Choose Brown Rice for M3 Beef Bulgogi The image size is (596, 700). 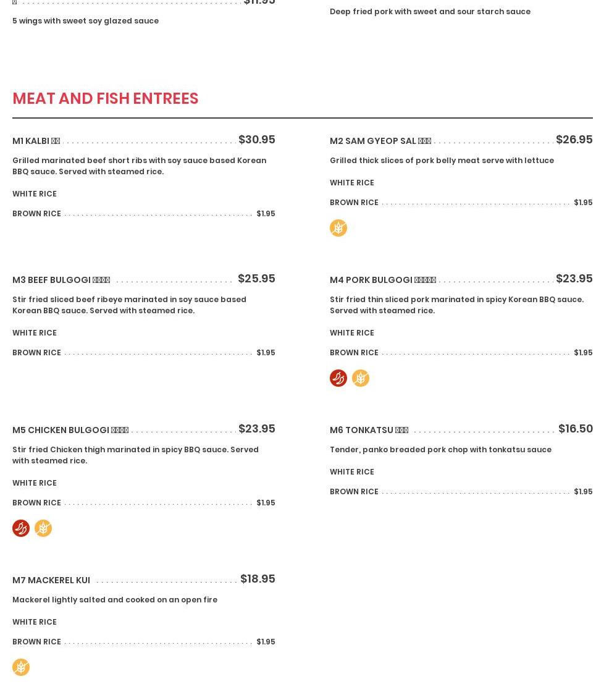click(x=36, y=353)
